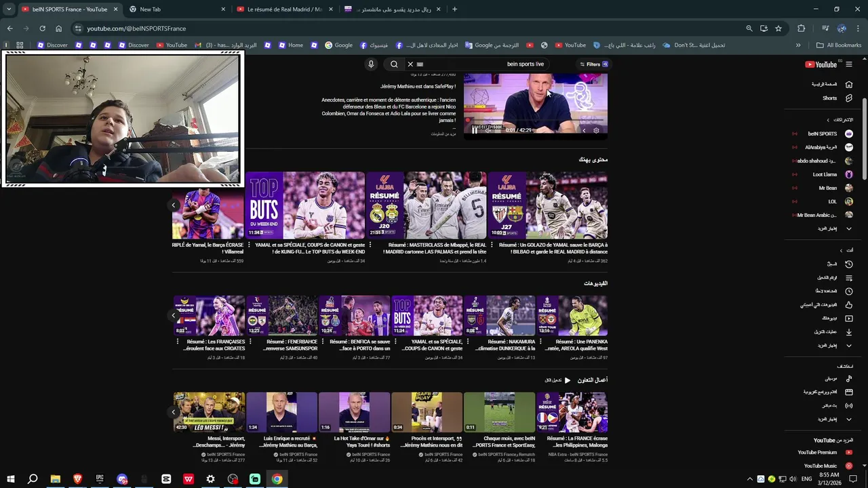The image size is (868, 488).
Task: Click previous arrow on Videos shelf
Action: 174,315
